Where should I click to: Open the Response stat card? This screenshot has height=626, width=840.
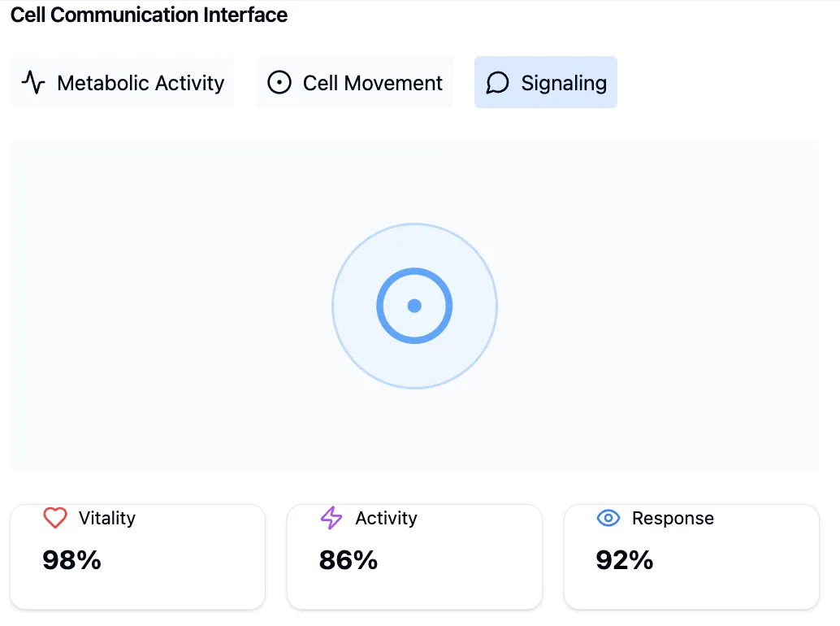(x=691, y=557)
